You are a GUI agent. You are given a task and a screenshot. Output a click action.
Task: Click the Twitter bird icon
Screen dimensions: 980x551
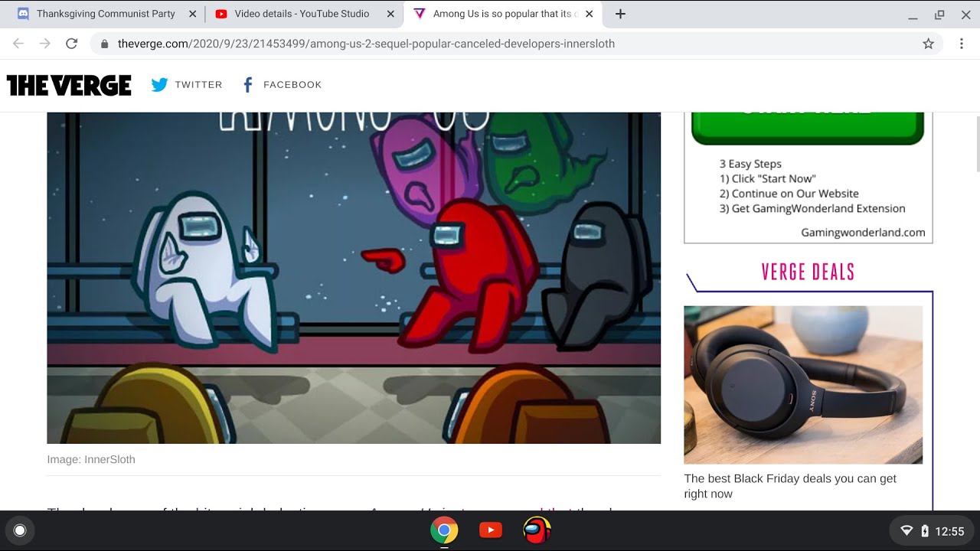pos(159,85)
